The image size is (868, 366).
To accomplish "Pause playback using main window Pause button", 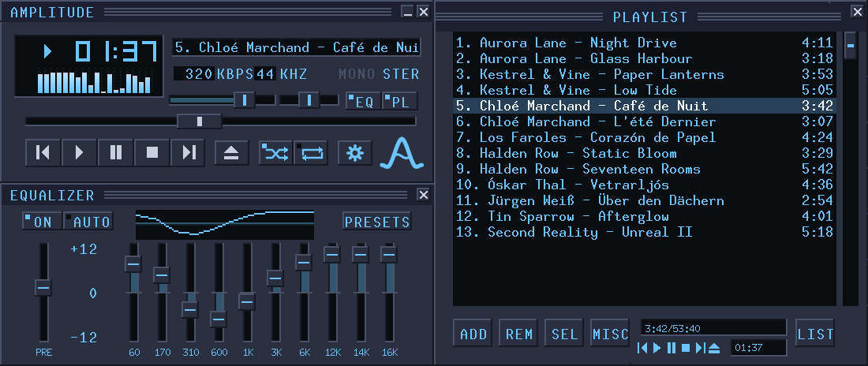I will 116,152.
